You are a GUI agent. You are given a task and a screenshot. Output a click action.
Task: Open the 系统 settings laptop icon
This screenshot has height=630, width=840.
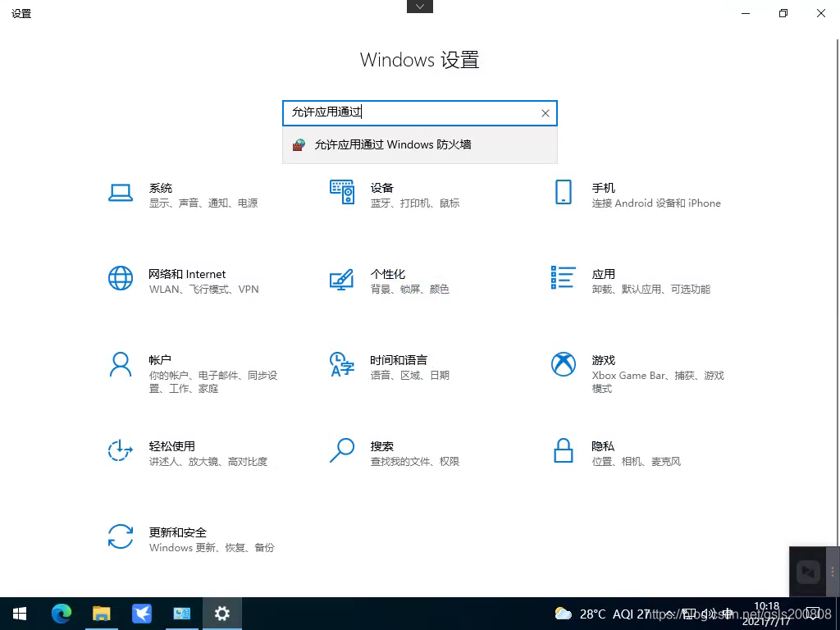tap(121, 193)
